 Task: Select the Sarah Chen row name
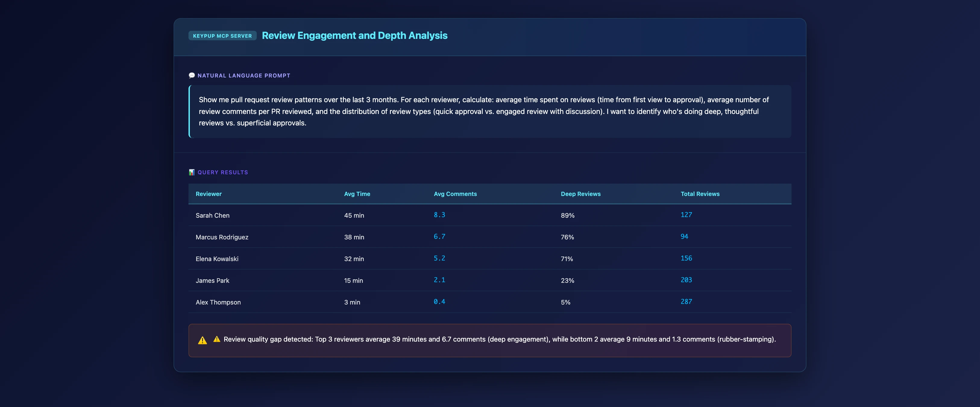pyautogui.click(x=213, y=216)
